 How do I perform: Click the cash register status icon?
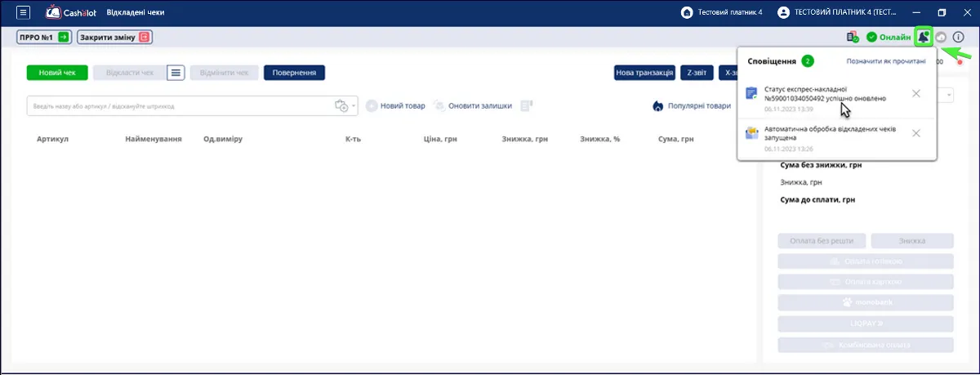853,37
